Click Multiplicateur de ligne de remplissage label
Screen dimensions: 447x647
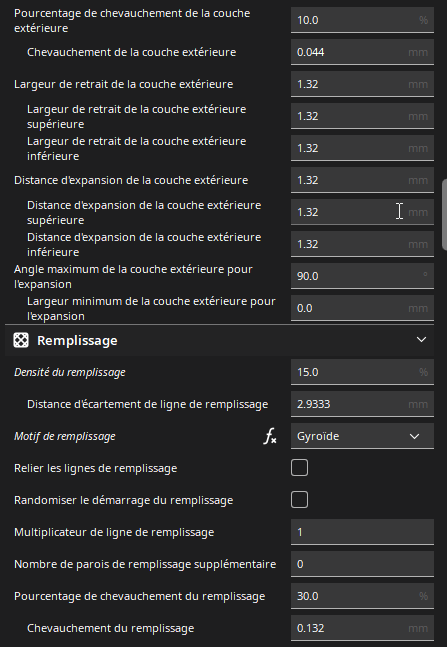pyautogui.click(x=114, y=532)
